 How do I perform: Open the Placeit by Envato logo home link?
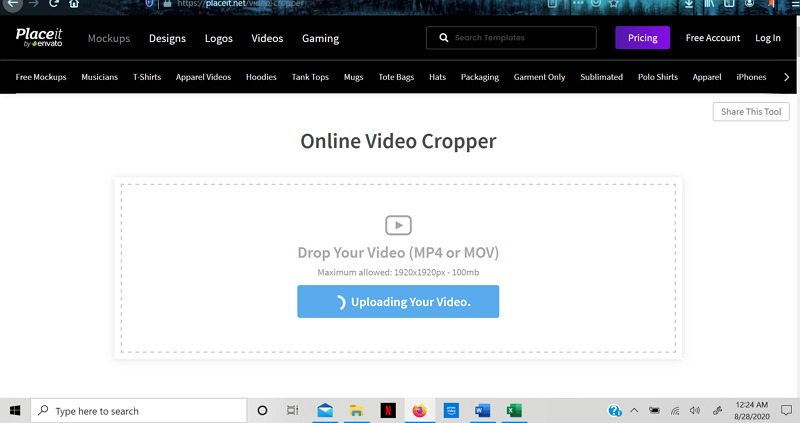pos(39,38)
